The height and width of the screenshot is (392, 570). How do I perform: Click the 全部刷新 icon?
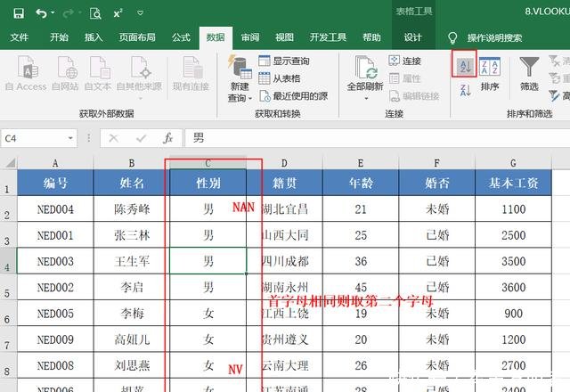(x=365, y=68)
